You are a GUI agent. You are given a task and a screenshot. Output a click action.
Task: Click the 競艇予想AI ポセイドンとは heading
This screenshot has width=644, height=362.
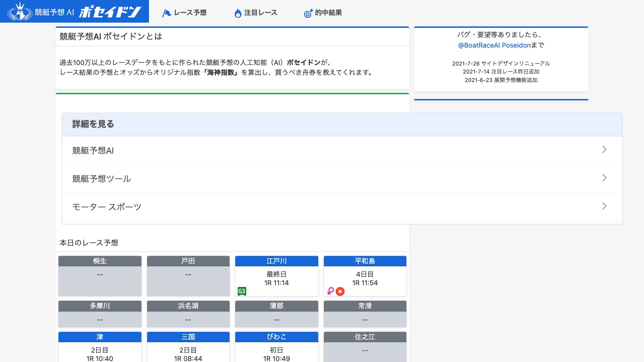[x=111, y=36]
